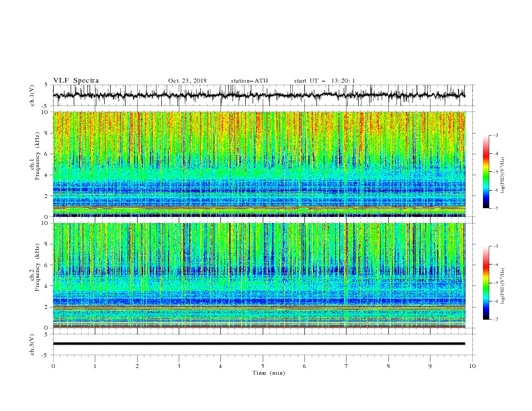The image size is (532, 411).
Task: Click the "-5" tick on ch.2 color bar
Action: point(495,283)
